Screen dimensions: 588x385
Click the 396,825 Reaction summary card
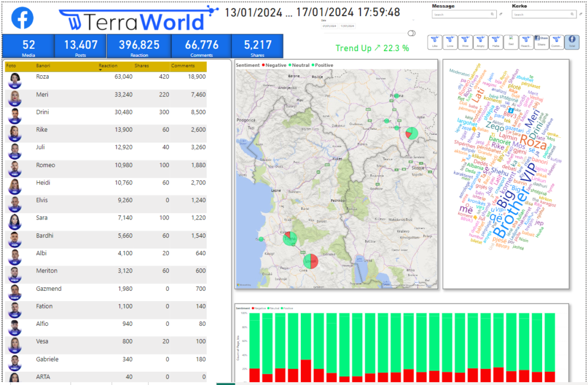click(139, 47)
